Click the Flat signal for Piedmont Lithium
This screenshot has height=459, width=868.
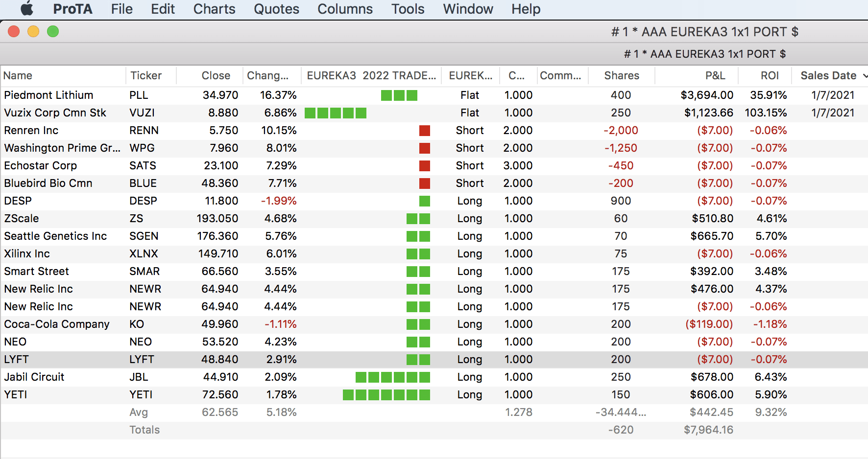[x=470, y=95]
